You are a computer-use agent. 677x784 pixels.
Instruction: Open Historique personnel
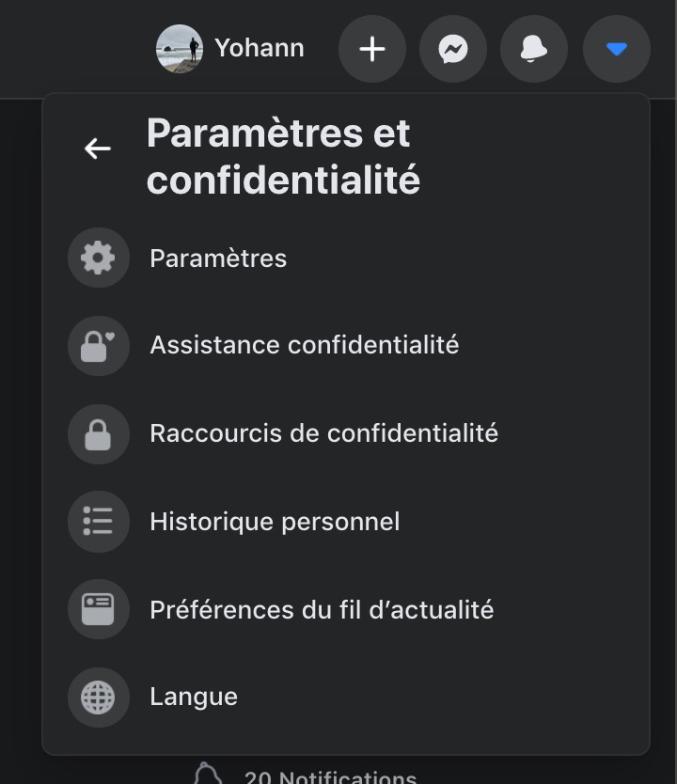275,522
